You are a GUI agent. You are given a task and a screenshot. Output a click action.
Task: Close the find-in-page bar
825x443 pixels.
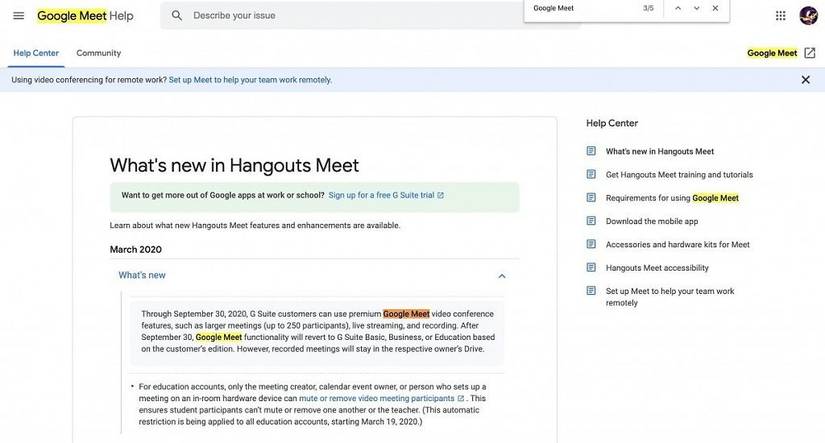click(715, 8)
